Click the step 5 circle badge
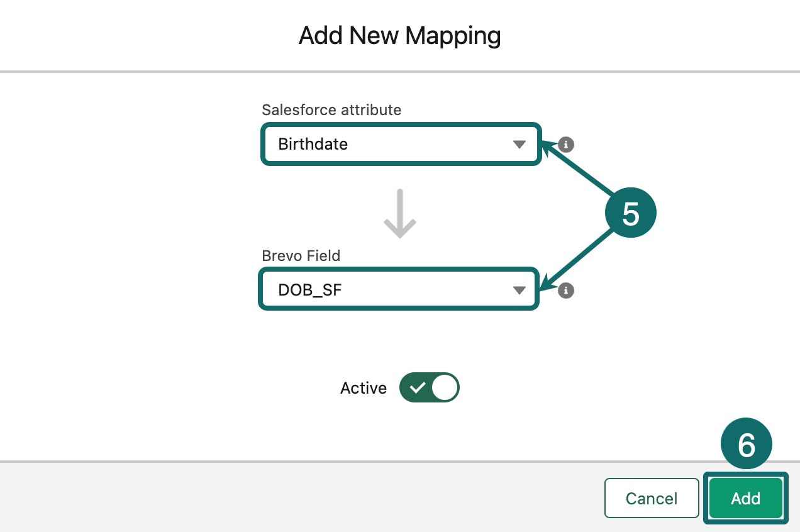 pyautogui.click(x=630, y=214)
